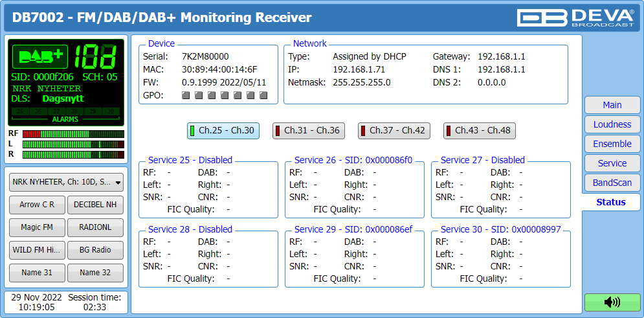This screenshot has height=318, width=644.
Task: Switch to Ch.31 - Ch.36 channel group
Action: click(309, 130)
